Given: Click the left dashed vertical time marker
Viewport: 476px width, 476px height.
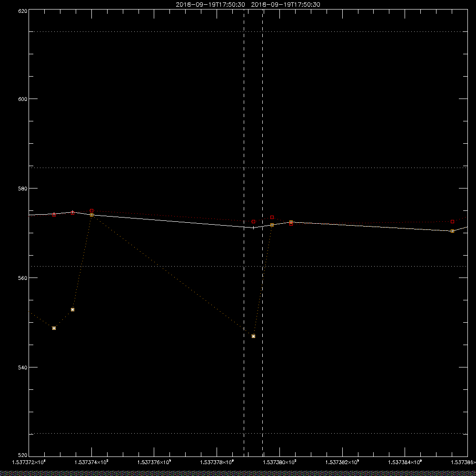Looking at the screenshot, I should [x=244, y=232].
